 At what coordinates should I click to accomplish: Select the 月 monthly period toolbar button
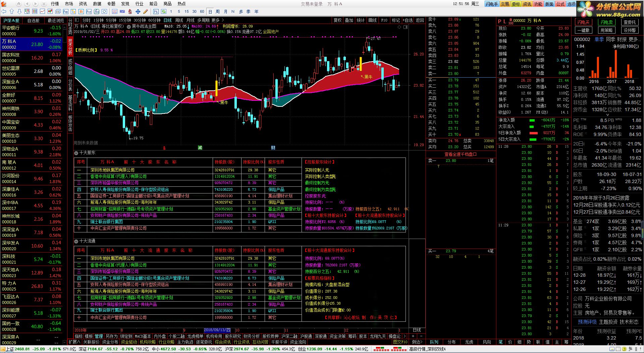[x=225, y=11]
